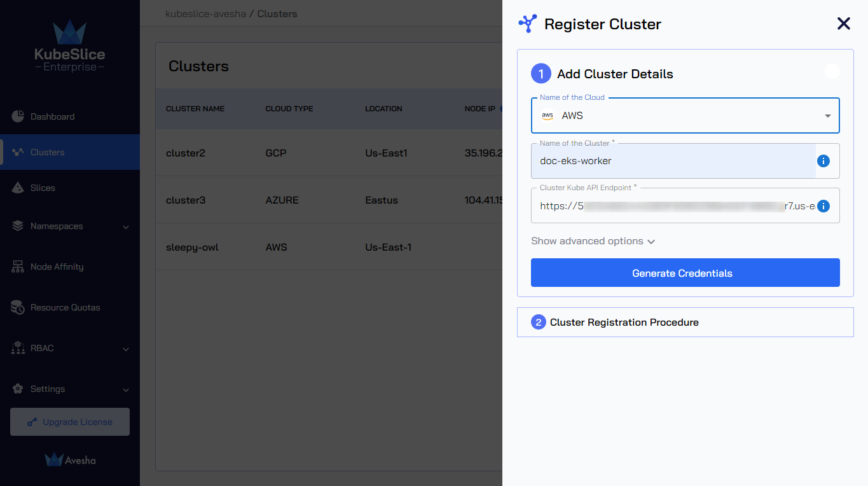The height and width of the screenshot is (486, 868).
Task: Open the Name of the Cloud dropdown
Action: click(x=685, y=116)
